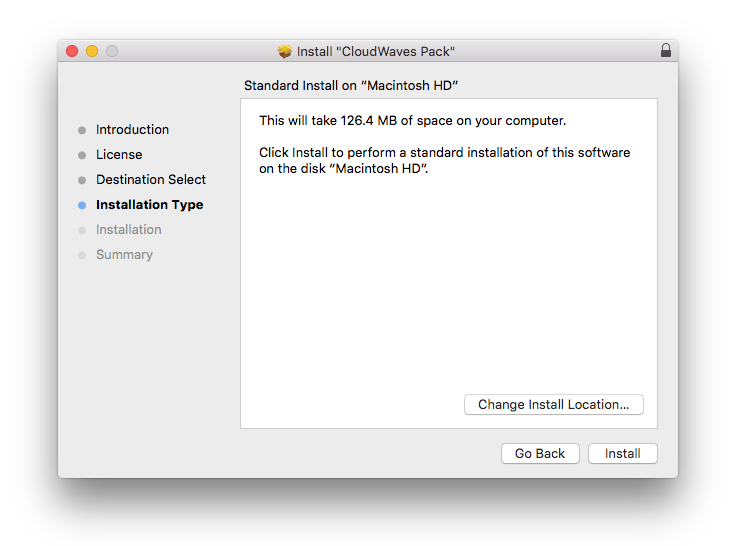Click the dimmed Installation step label
Image resolution: width=731 pixels, height=546 pixels.
[x=128, y=230]
